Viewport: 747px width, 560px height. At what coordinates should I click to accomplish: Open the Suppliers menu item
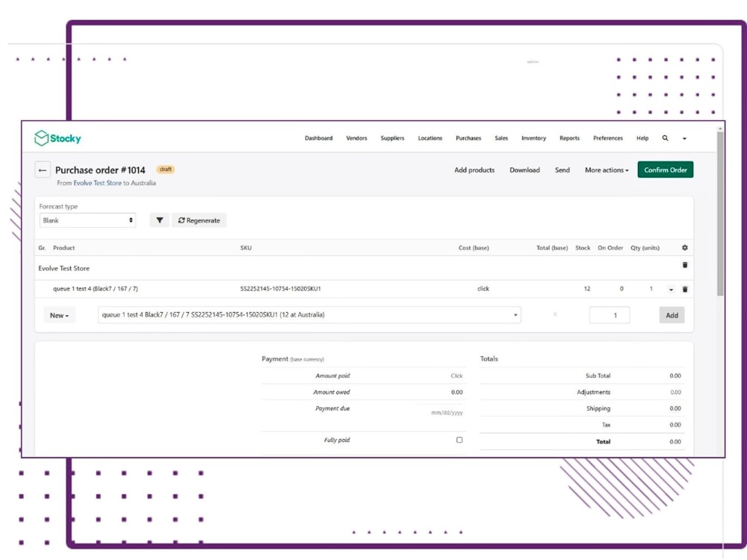point(393,138)
